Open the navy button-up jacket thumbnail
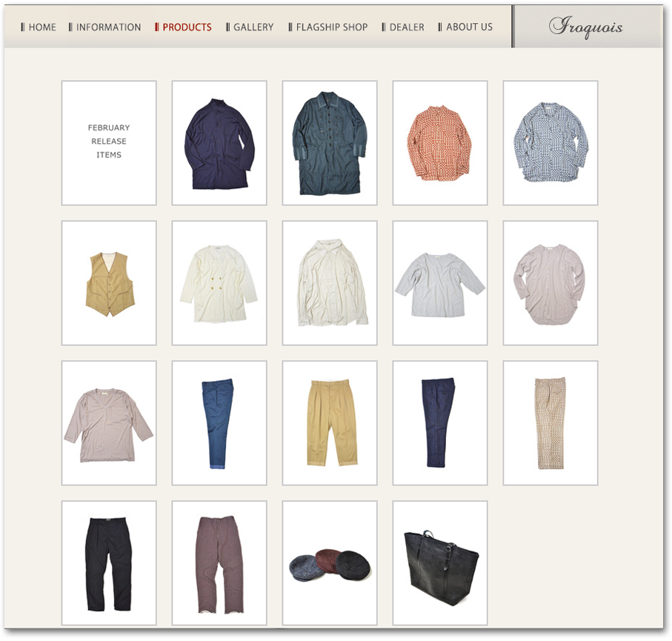This screenshot has width=672, height=641. pos(219,143)
